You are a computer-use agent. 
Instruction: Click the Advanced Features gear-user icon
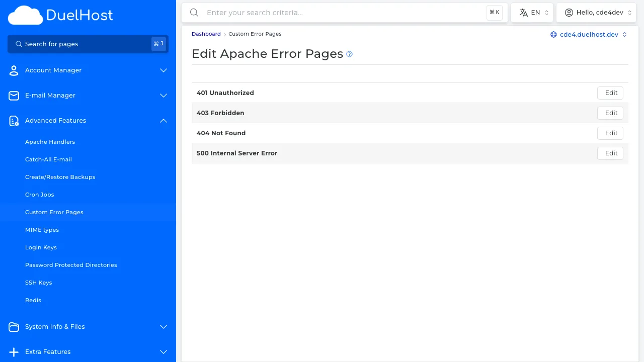14,120
